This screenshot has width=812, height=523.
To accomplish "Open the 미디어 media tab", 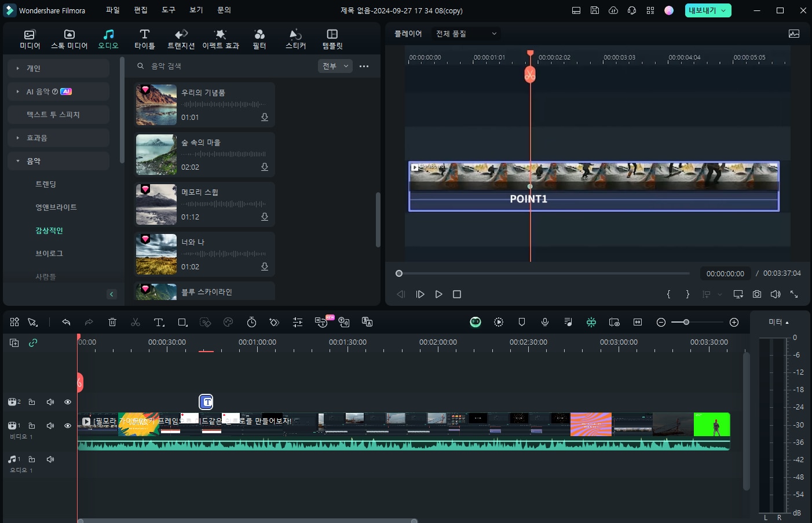I will coord(30,39).
